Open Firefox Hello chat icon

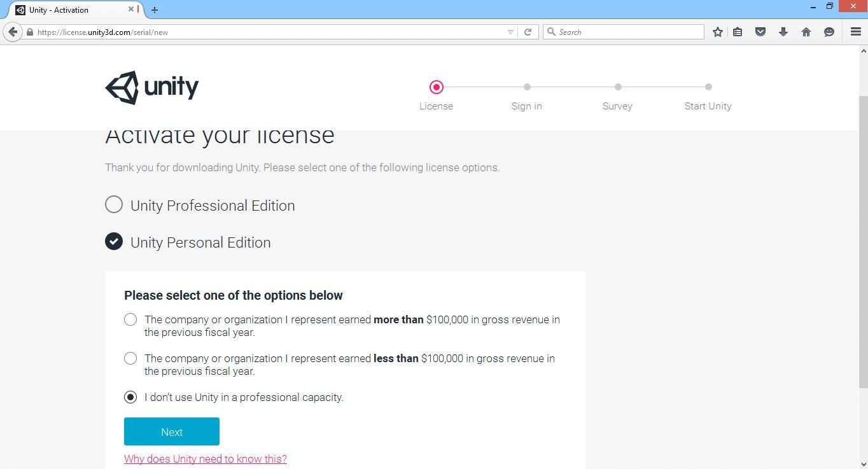point(829,31)
